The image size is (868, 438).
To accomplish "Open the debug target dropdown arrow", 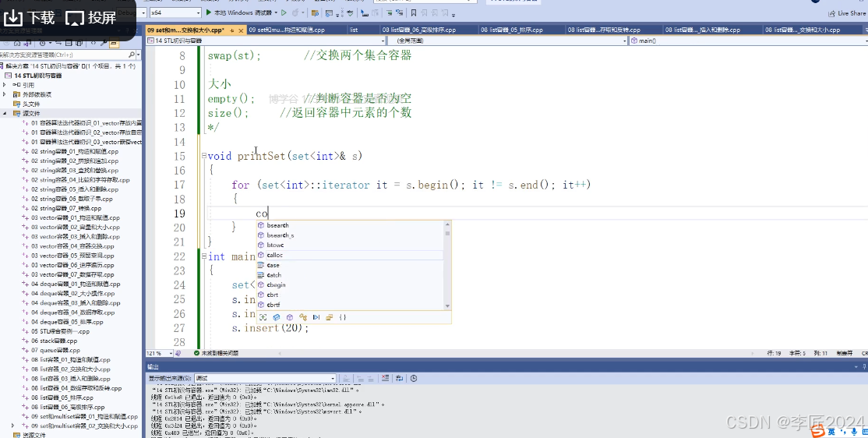I will pos(276,12).
